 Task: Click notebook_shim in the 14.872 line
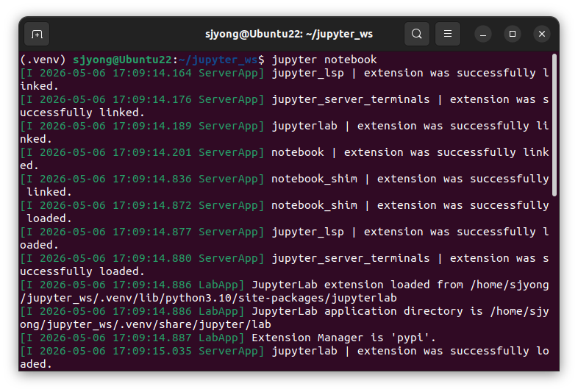click(x=315, y=205)
